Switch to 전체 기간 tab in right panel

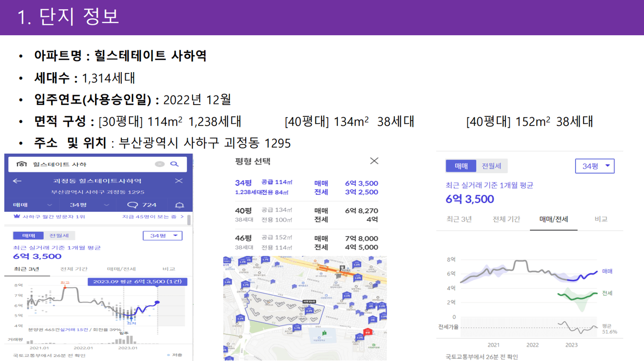(506, 219)
